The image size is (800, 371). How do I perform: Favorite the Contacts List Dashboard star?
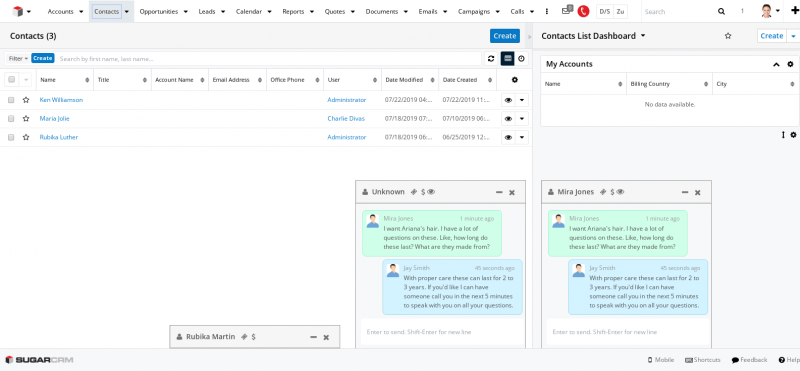pos(728,36)
